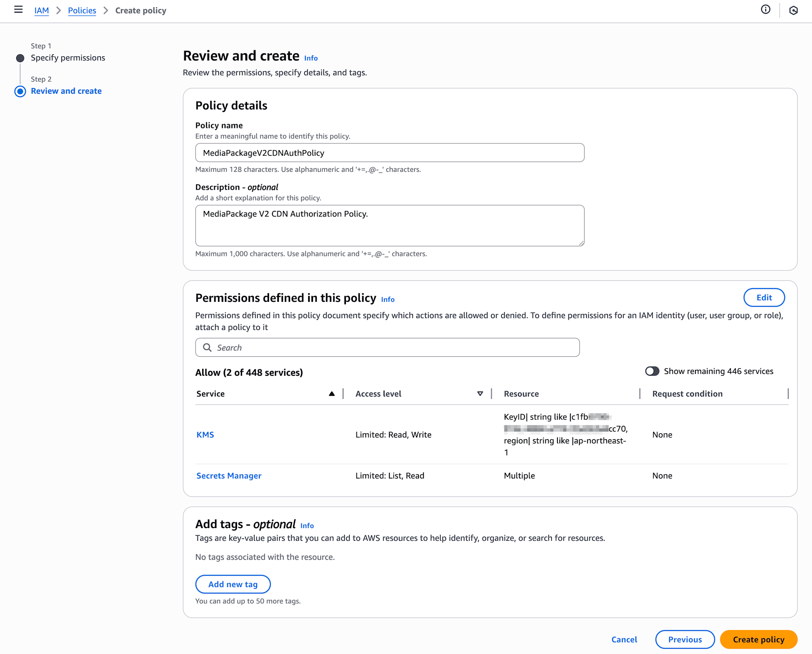Click the hexagon settings icon top right
The width and height of the screenshot is (812, 654).
(793, 10)
